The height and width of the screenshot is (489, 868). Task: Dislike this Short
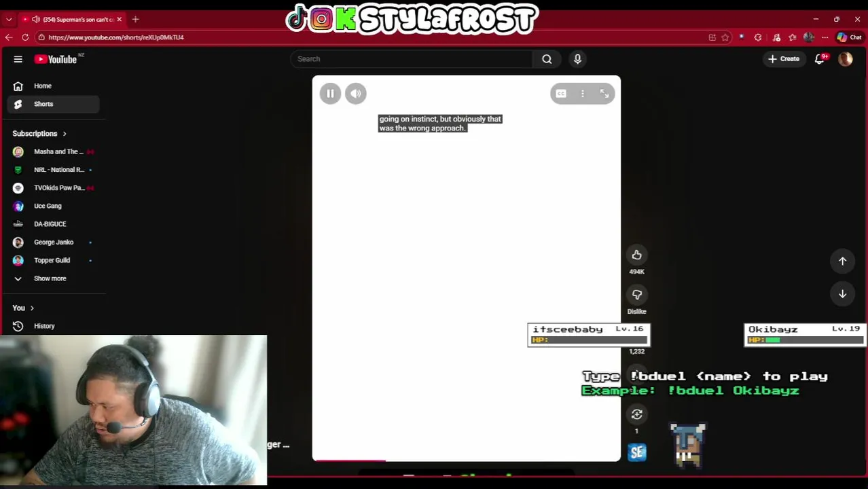(636, 295)
